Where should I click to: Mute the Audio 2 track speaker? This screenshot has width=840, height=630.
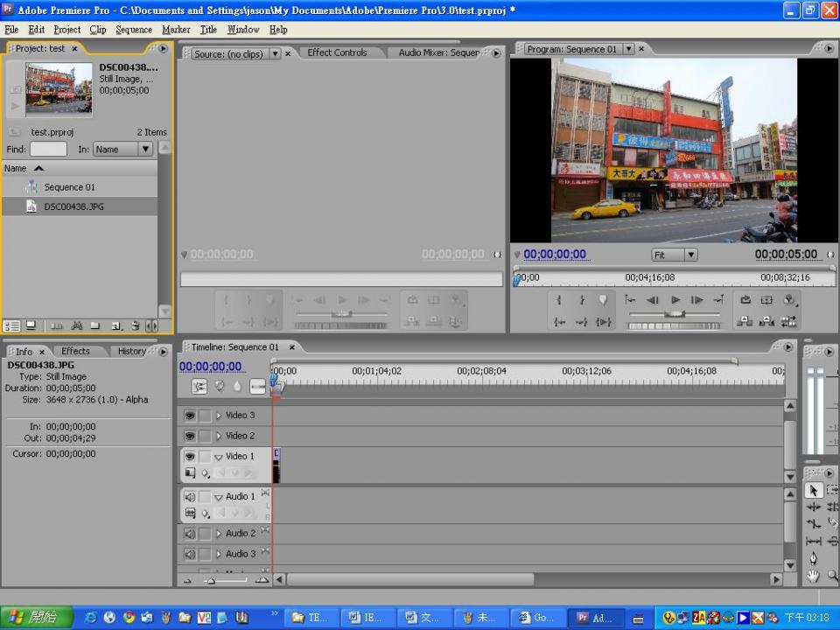190,534
